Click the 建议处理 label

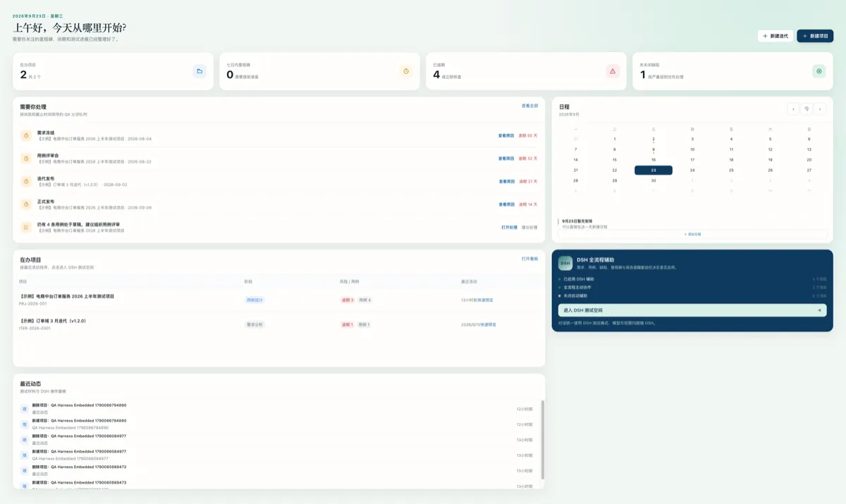point(529,227)
